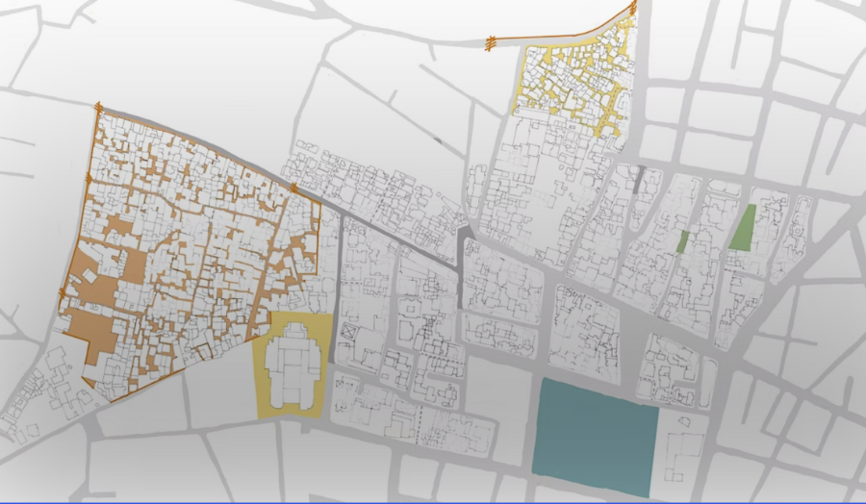Viewport: 866px width, 504px height.
Task: Click the gate marker at west end of top orange line
Action: [491, 41]
